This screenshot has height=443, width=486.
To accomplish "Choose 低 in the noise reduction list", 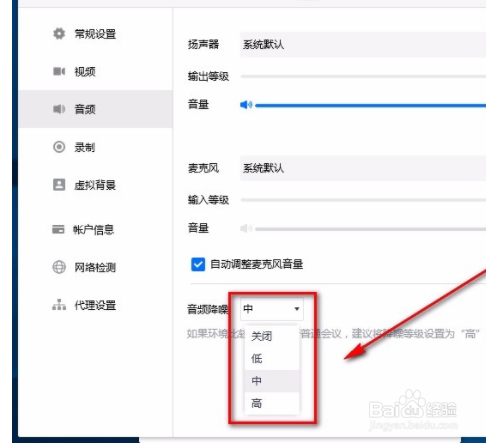I will (x=272, y=358).
